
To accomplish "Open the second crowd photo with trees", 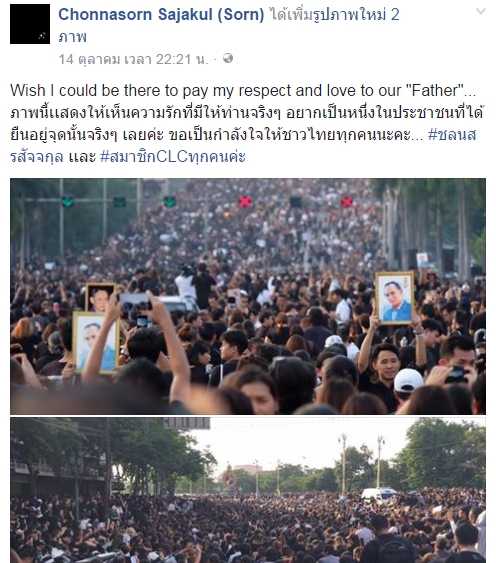I will [248, 490].
